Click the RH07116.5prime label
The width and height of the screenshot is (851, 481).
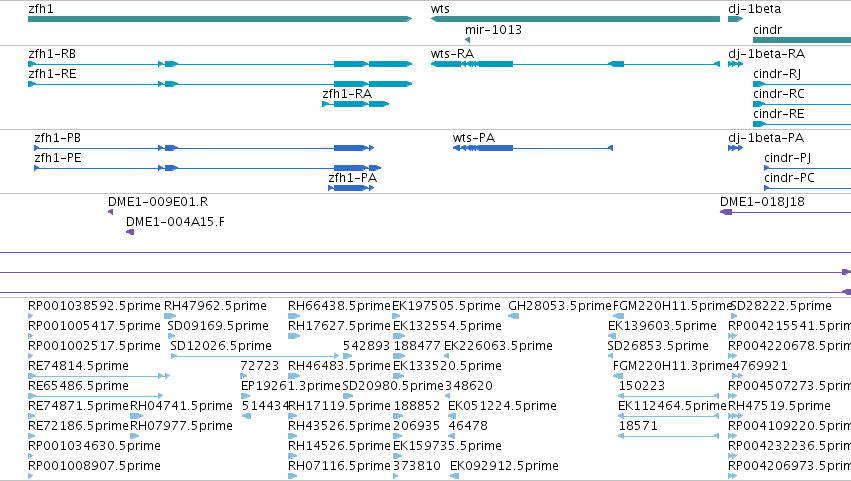[339, 466]
